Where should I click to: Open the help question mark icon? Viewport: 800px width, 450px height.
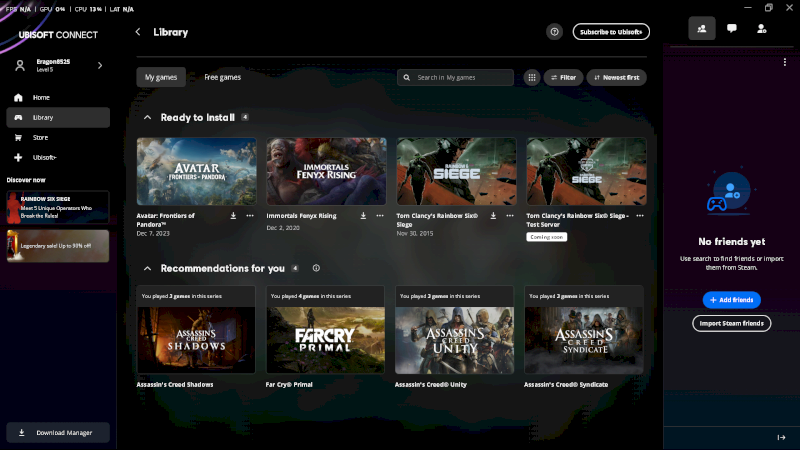(554, 32)
